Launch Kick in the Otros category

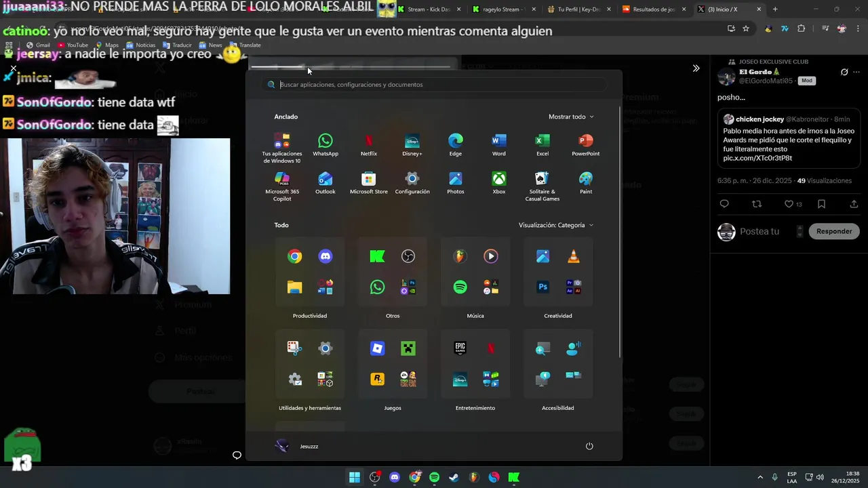(x=378, y=256)
